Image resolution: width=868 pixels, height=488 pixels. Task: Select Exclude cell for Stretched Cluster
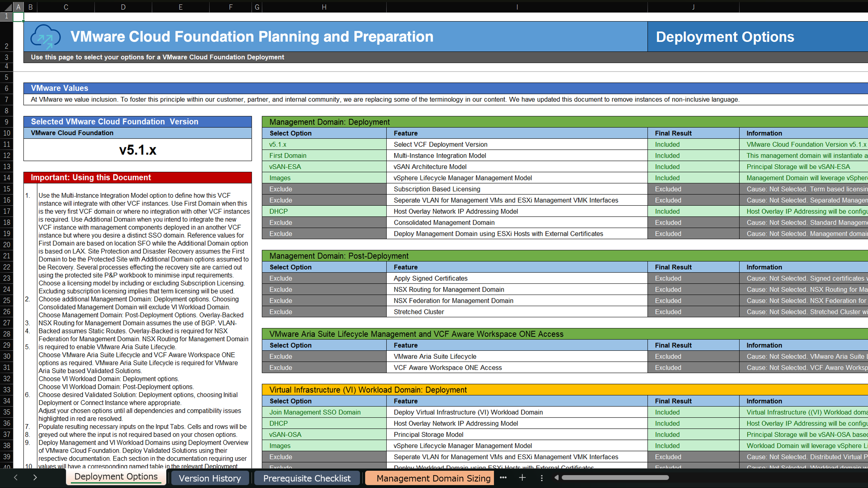coord(324,312)
